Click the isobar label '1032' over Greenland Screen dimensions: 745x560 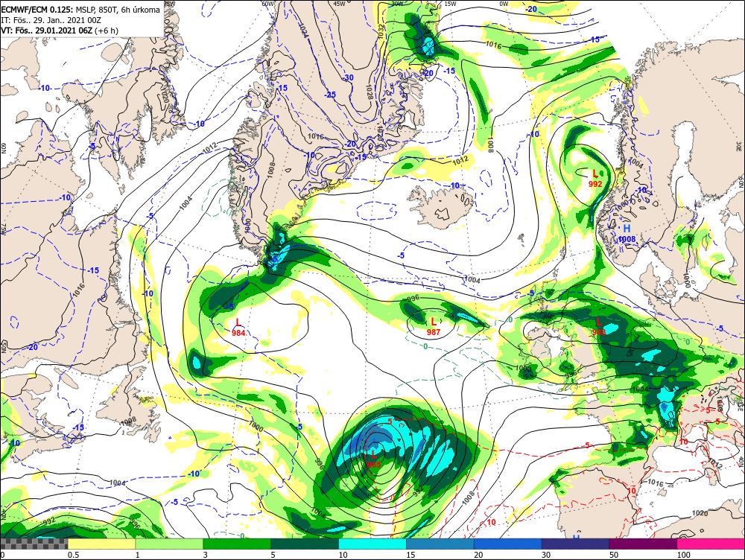[x=381, y=33]
